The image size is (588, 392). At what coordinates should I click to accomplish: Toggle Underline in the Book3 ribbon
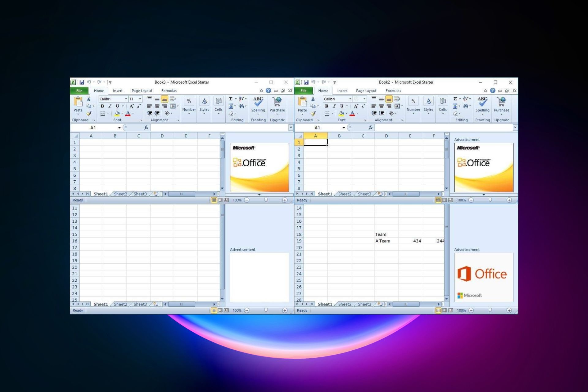pos(117,106)
